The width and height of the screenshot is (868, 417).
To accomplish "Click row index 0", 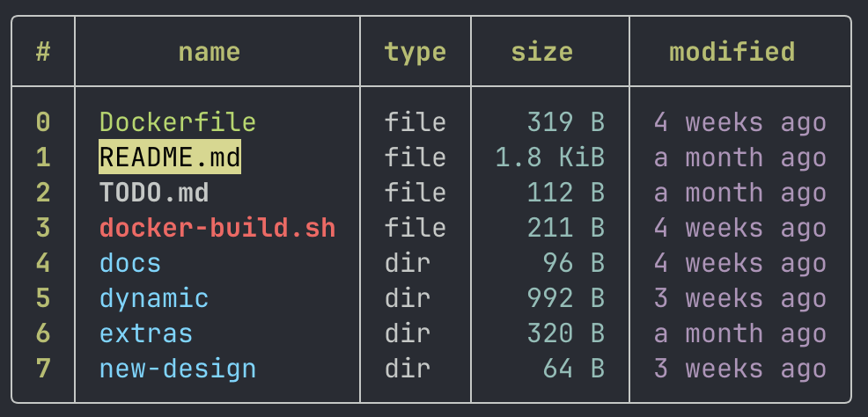I will coord(43,122).
